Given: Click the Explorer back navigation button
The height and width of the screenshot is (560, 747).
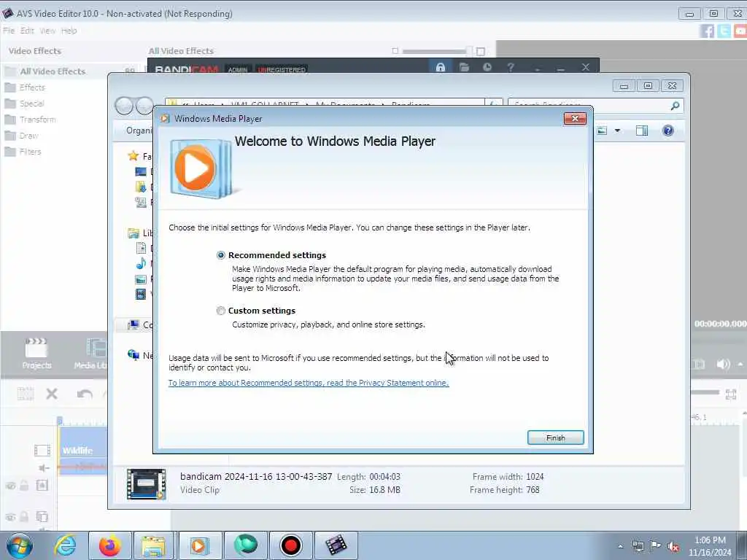Looking at the screenshot, I should point(124,106).
